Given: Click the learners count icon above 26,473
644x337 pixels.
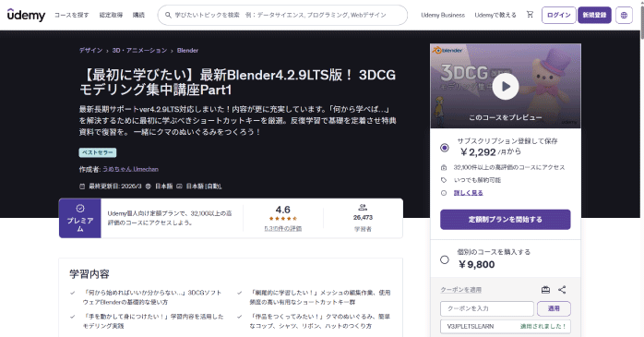Looking at the screenshot, I should click(363, 207).
